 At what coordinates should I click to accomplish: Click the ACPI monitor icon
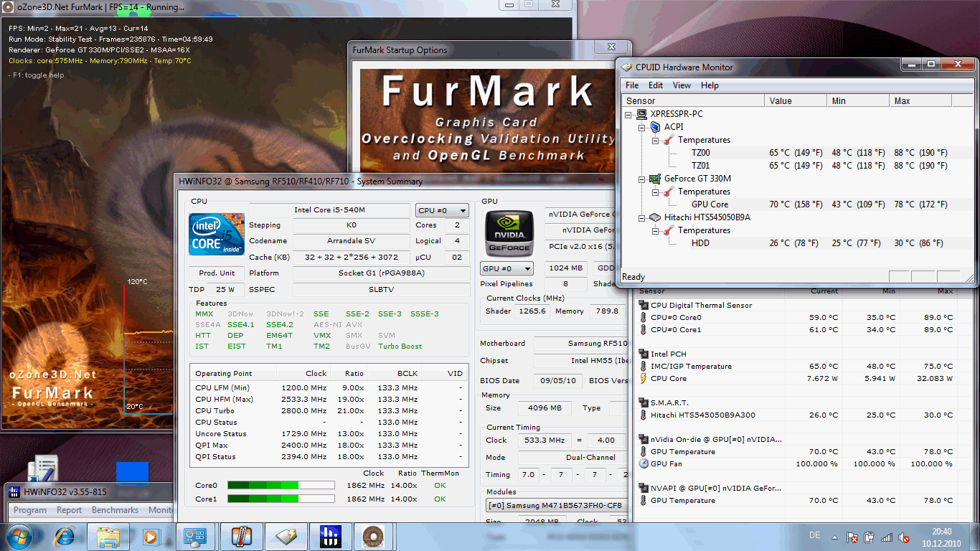pos(655,127)
